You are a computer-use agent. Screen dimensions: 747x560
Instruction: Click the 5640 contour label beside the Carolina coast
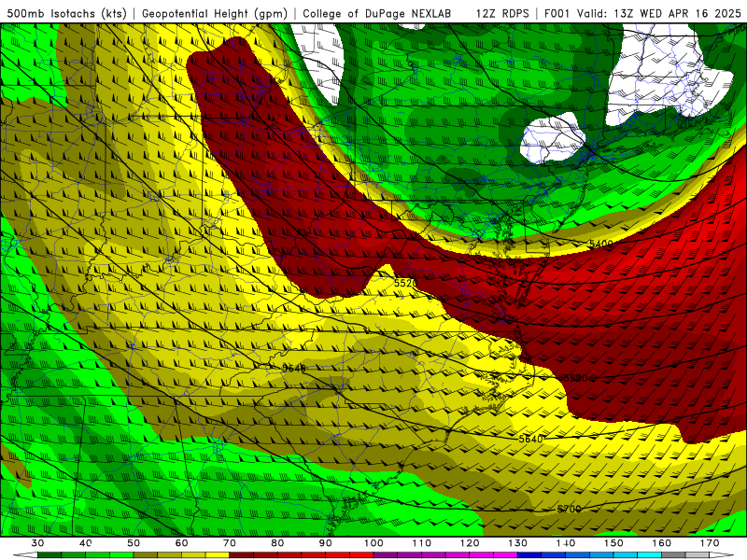coord(530,439)
